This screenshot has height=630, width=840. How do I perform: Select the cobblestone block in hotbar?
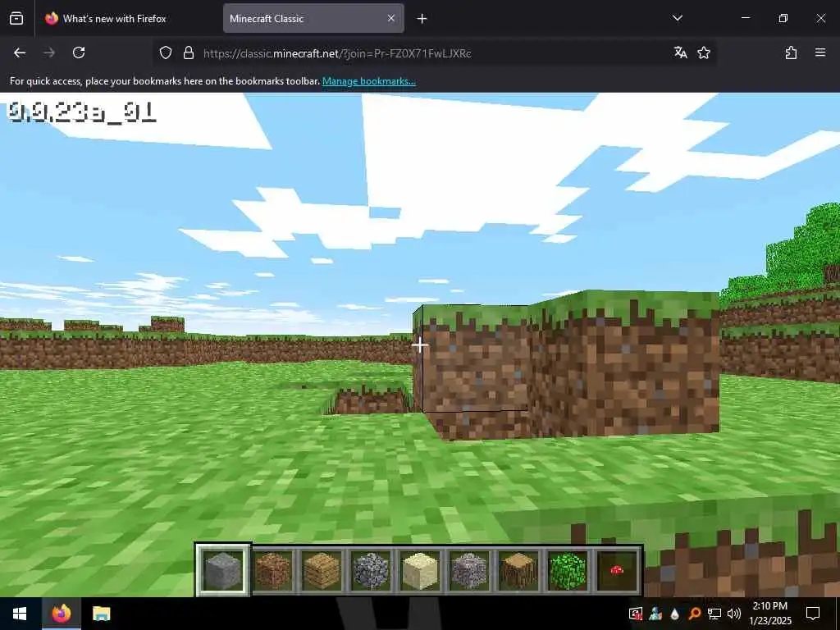click(x=371, y=571)
